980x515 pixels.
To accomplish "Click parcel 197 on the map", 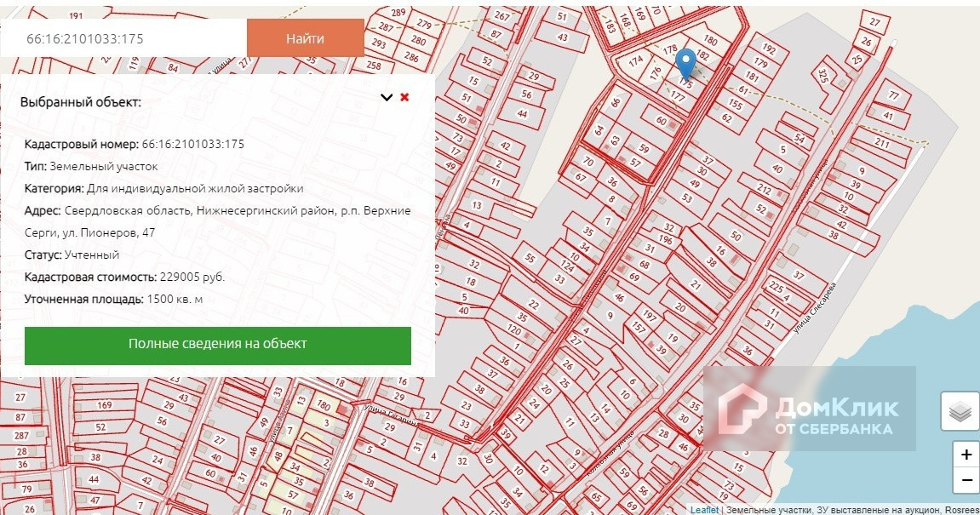I will point(650,317).
